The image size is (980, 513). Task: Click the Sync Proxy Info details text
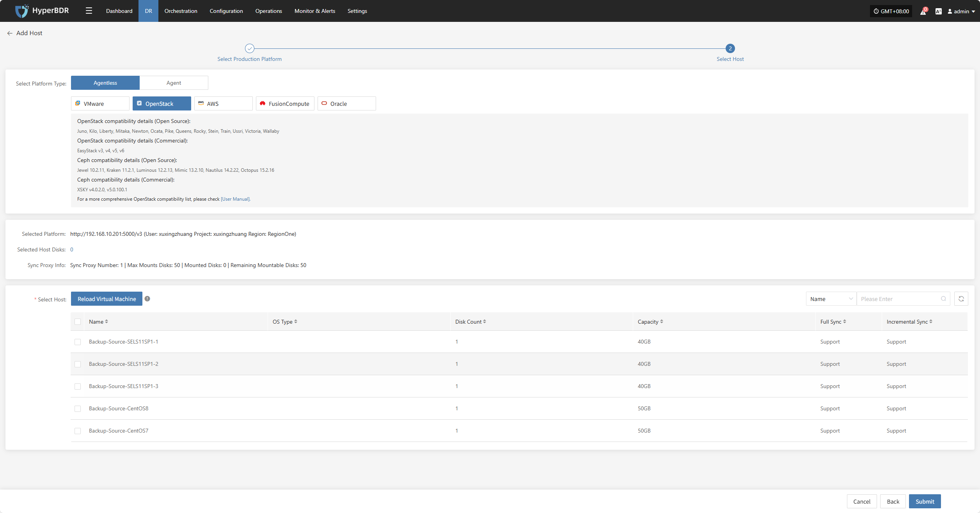[188, 265]
